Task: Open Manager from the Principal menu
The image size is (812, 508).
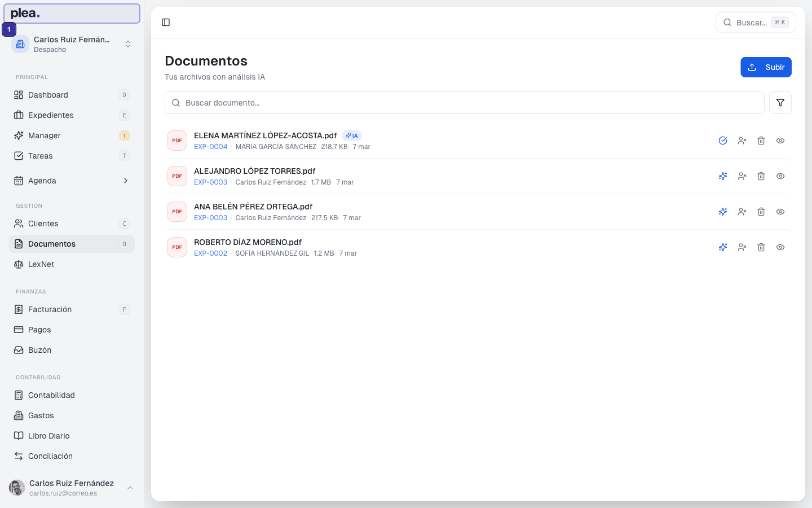Action: pos(43,135)
